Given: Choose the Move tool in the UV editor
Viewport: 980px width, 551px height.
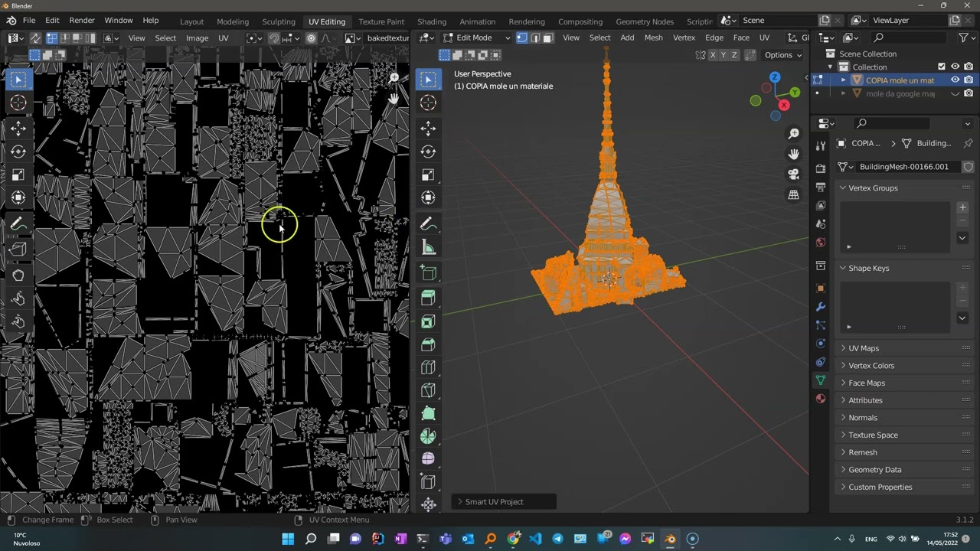Looking at the screenshot, I should pos(18,129).
